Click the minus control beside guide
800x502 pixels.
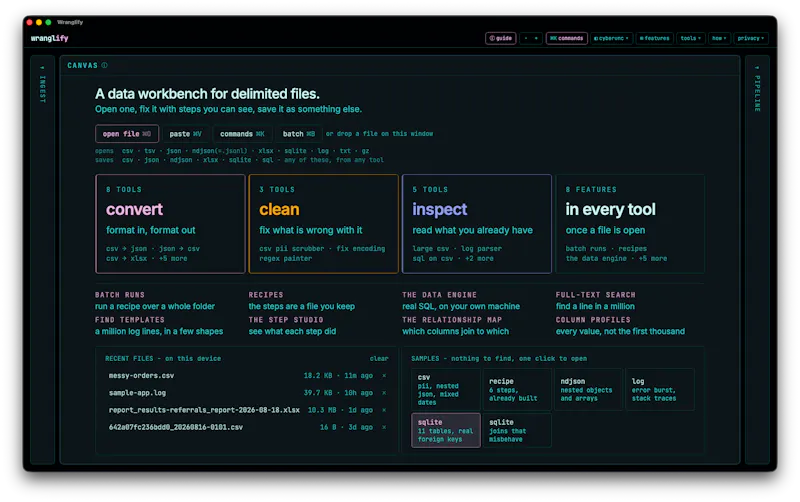point(526,38)
